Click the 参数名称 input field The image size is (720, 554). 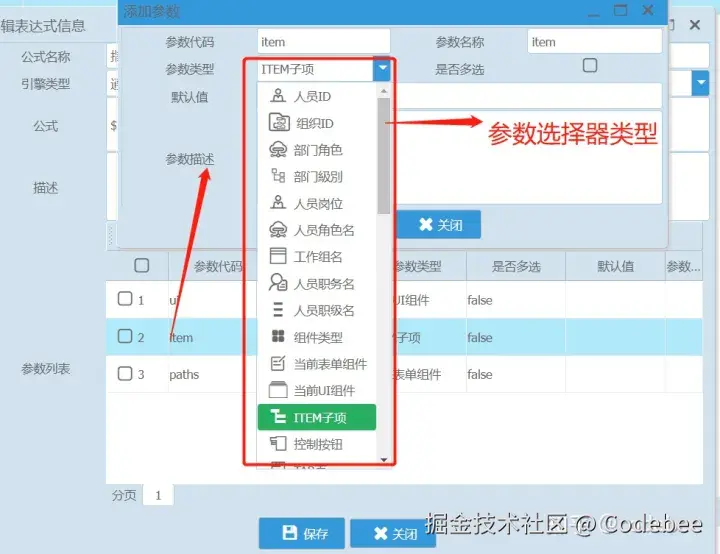(595, 41)
